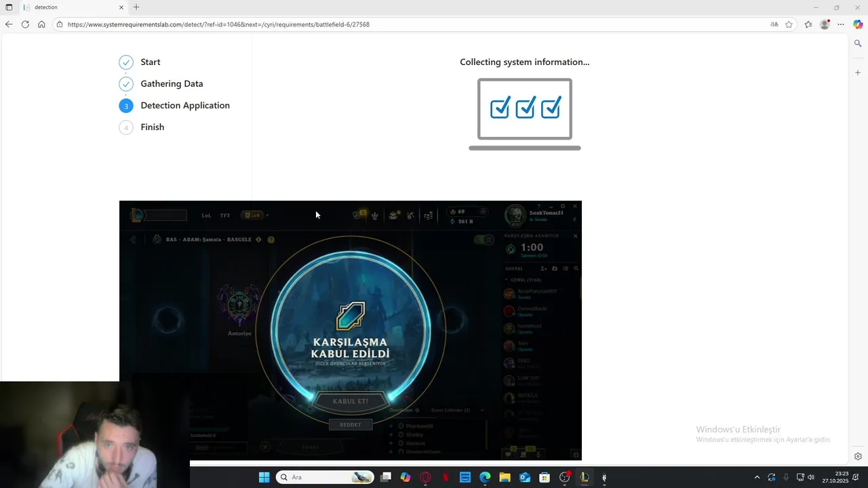Open Netflix from the taskbar
The width and height of the screenshot is (868, 488).
446,477
